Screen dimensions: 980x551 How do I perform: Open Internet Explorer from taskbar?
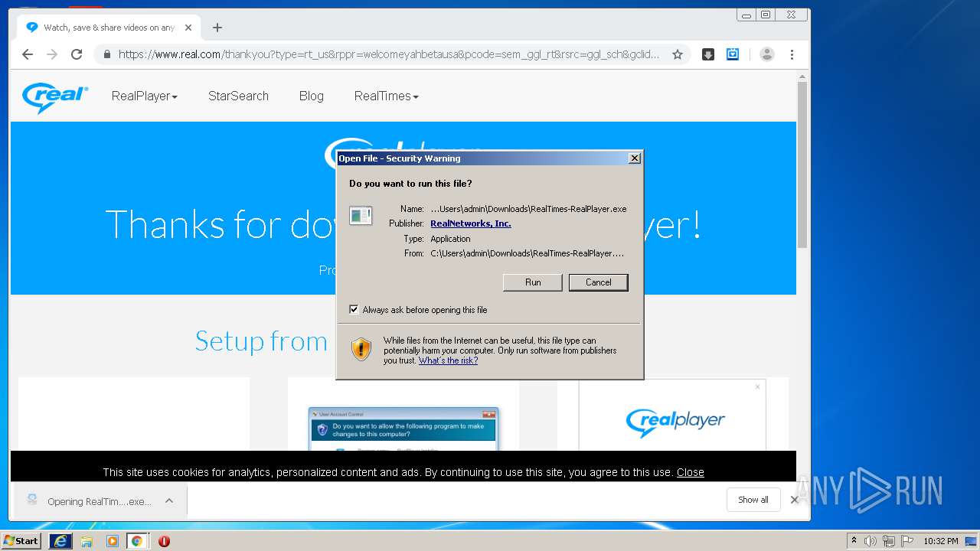[x=60, y=541]
